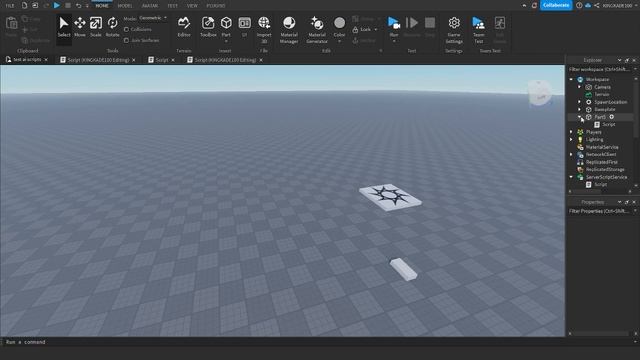Image resolution: width=640 pixels, height=360 pixels.
Task: Activate the Rotate tool
Action: pos(112,27)
